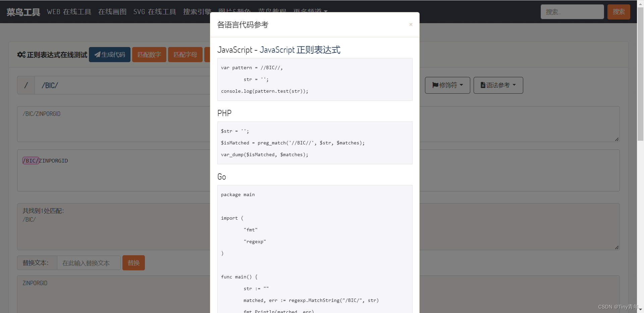Image resolution: width=644 pixels, height=313 pixels.
Task: Click the paper-plane icon on 生成代码
Action: click(97, 54)
